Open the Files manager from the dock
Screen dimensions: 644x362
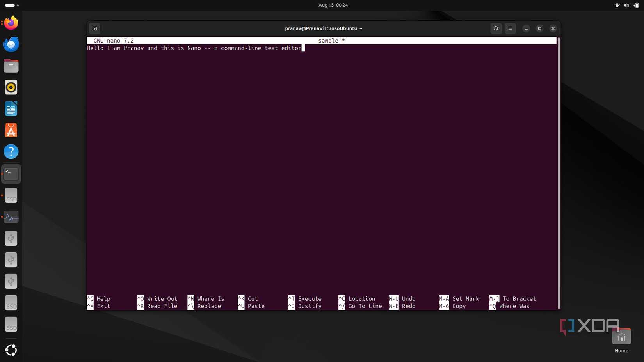tap(11, 66)
